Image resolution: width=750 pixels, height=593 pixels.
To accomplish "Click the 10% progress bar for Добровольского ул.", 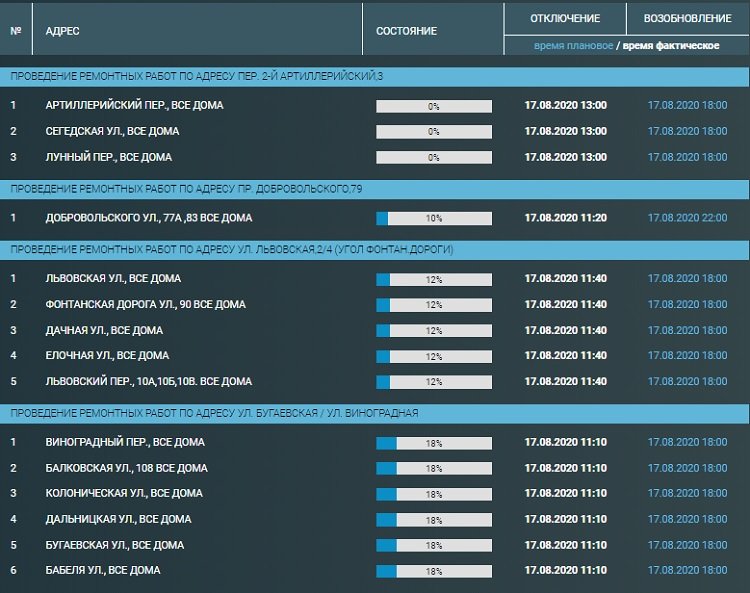I will pos(434,219).
